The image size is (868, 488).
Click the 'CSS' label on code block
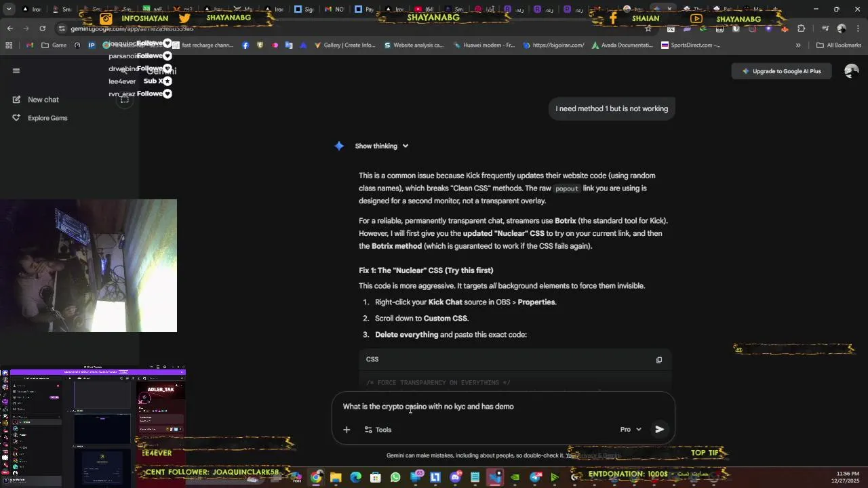pos(372,359)
